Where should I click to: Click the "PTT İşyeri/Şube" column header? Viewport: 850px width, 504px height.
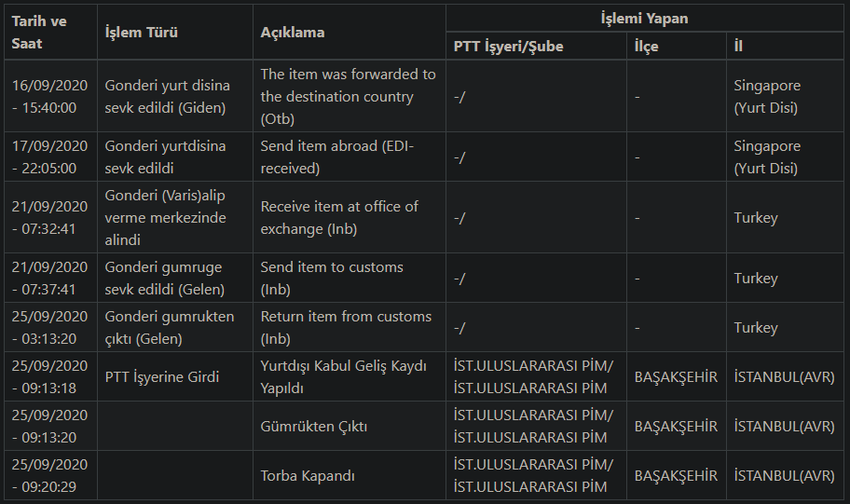[x=509, y=46]
